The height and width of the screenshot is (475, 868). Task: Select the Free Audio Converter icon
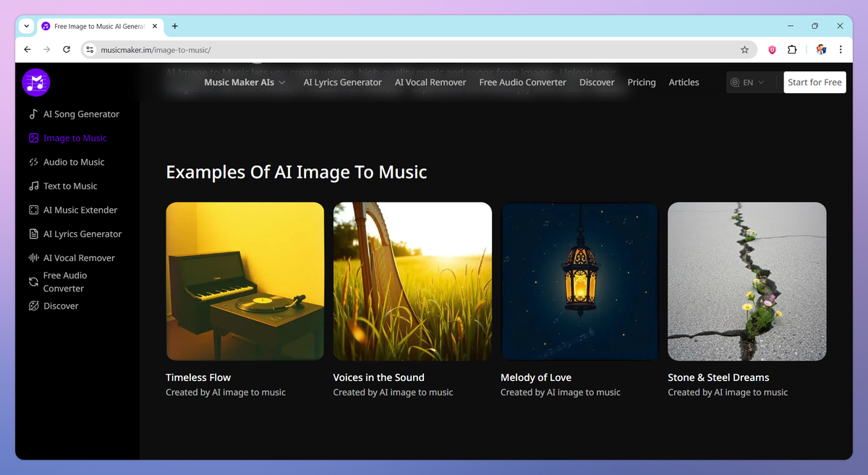click(x=33, y=281)
